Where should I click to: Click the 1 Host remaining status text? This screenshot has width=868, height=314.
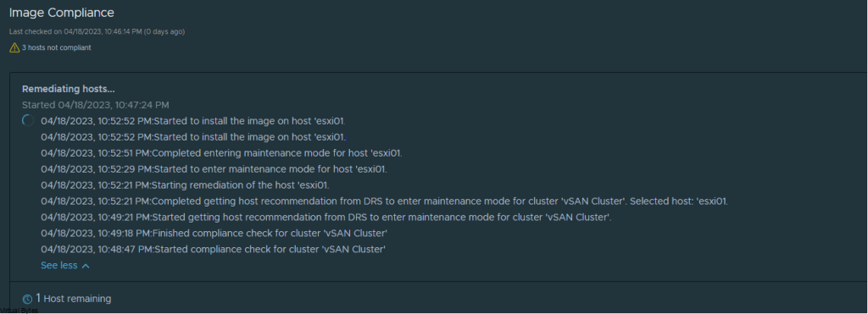(x=74, y=299)
